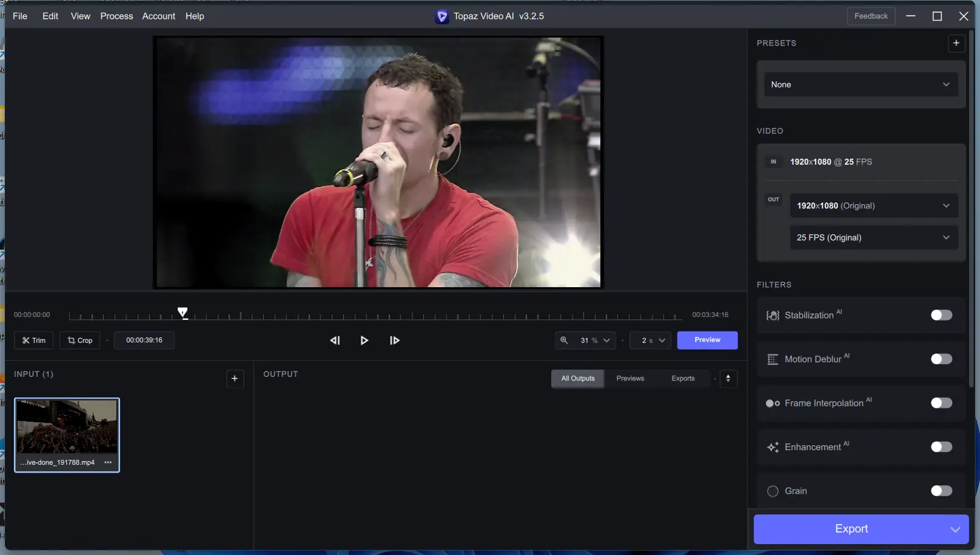Screen dimensions: 980x555
Task: Click the Preview button
Action: tap(707, 341)
